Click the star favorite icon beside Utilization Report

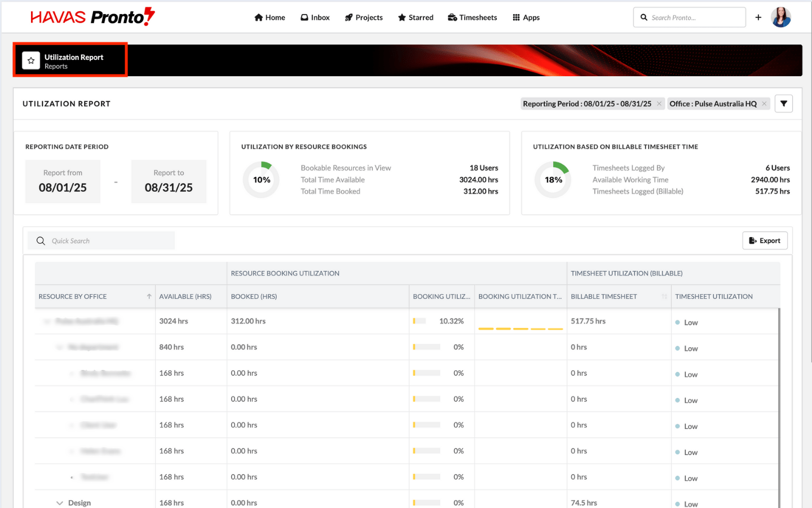pyautogui.click(x=31, y=60)
